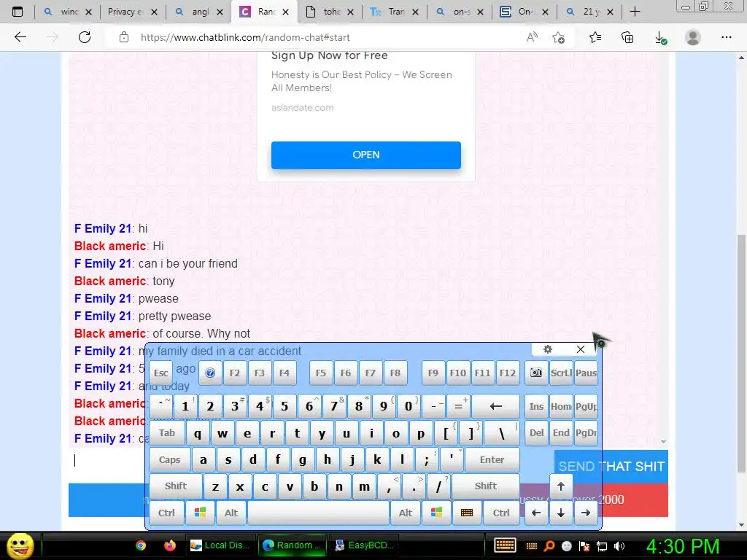Click the down arrow key
Viewport: 747px width, 560px height.
tap(561, 513)
